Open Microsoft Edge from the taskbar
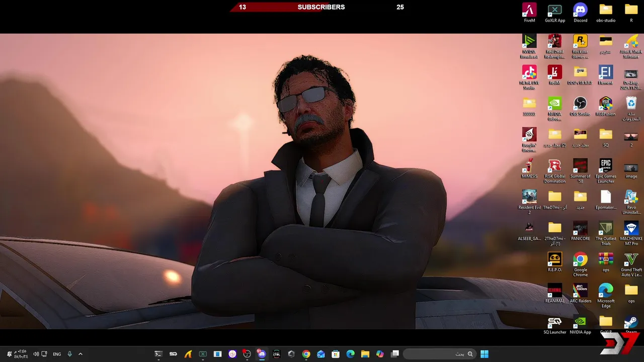Image resolution: width=644 pixels, height=362 pixels. tap(350, 354)
